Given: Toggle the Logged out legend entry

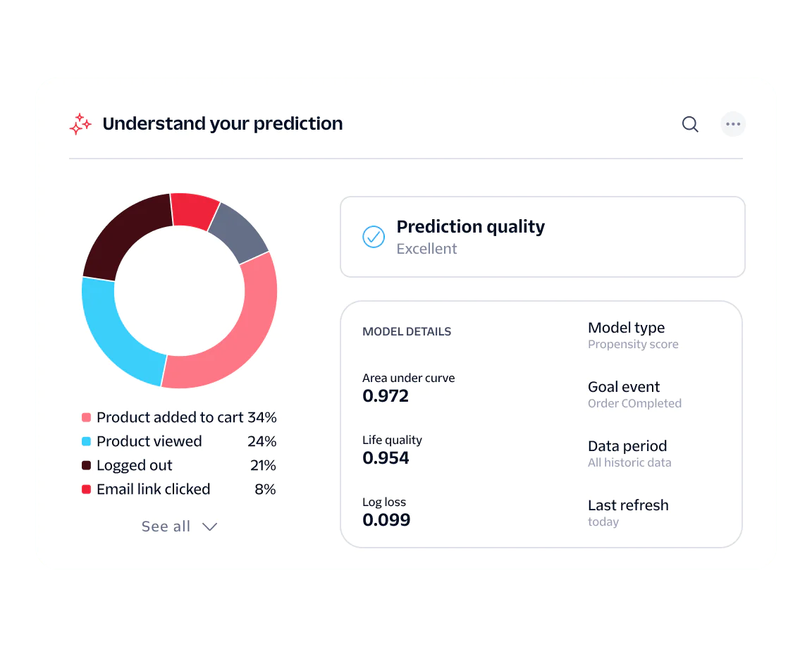Looking at the screenshot, I should click(x=135, y=465).
